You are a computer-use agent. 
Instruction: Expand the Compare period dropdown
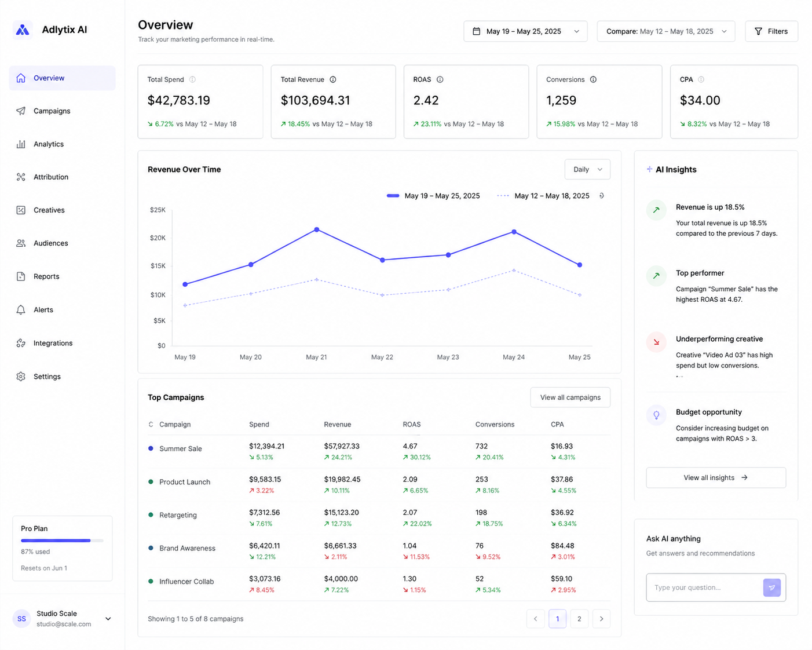(x=666, y=31)
